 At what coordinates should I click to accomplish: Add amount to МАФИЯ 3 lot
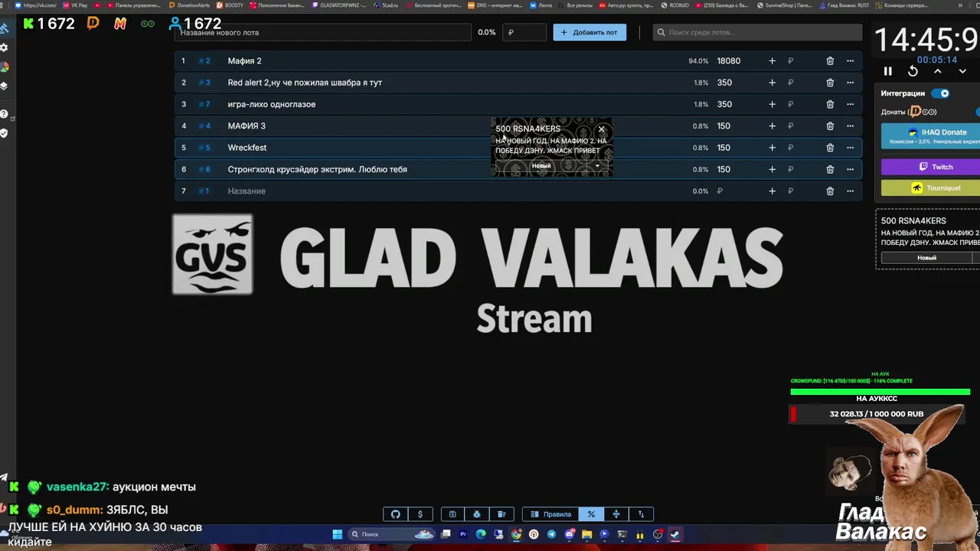(x=772, y=126)
